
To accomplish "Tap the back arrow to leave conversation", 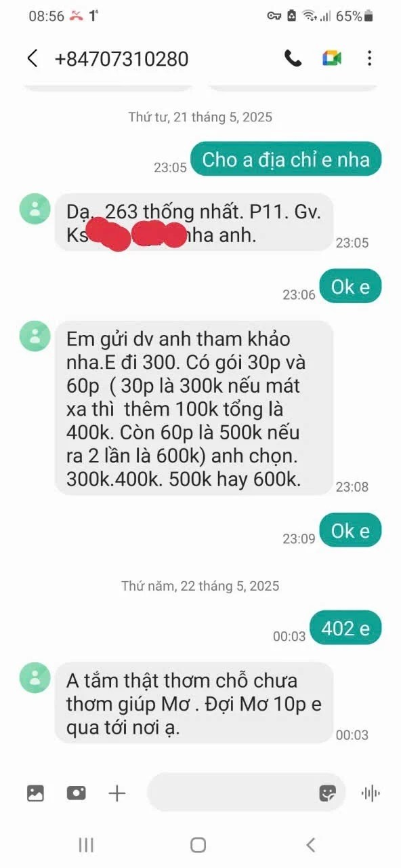I will [33, 58].
